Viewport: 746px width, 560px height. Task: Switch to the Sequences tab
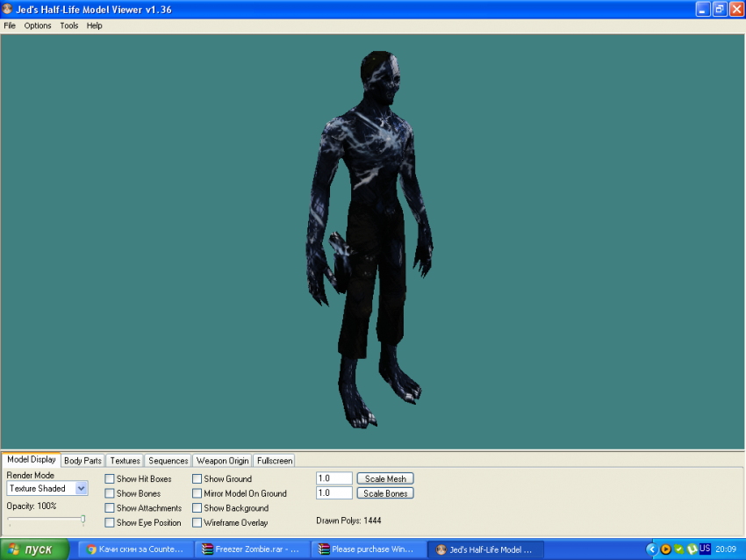168,461
